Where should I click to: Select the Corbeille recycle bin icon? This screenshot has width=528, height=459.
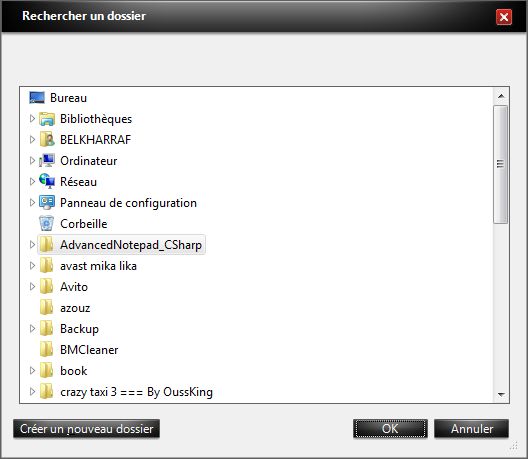46,224
